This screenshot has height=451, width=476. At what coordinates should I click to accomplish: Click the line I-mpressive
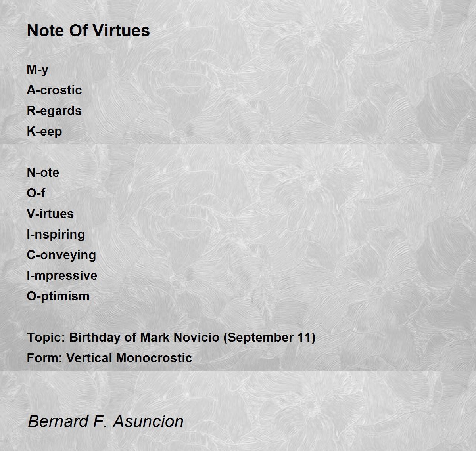tap(62, 276)
